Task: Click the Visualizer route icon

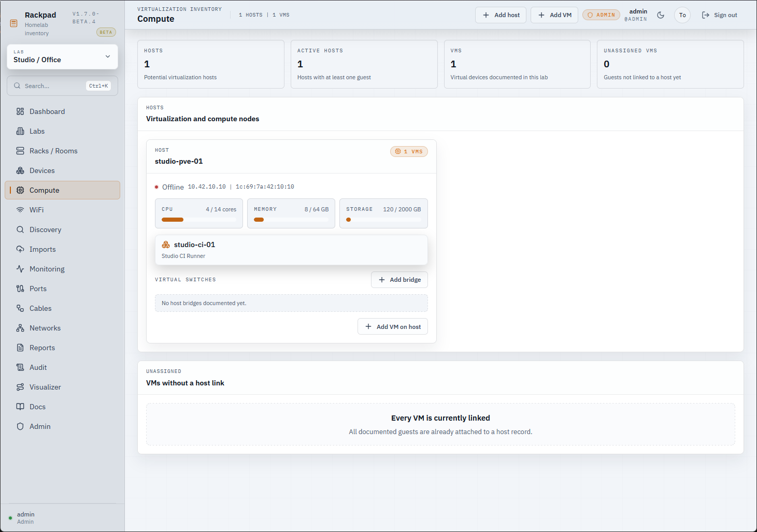Action: pyautogui.click(x=20, y=387)
